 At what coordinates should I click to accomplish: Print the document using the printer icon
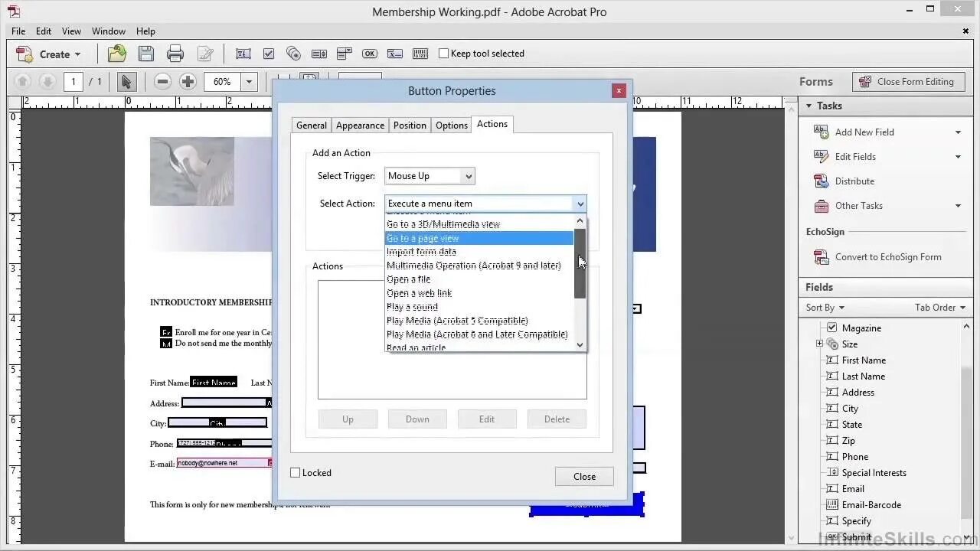coord(175,54)
